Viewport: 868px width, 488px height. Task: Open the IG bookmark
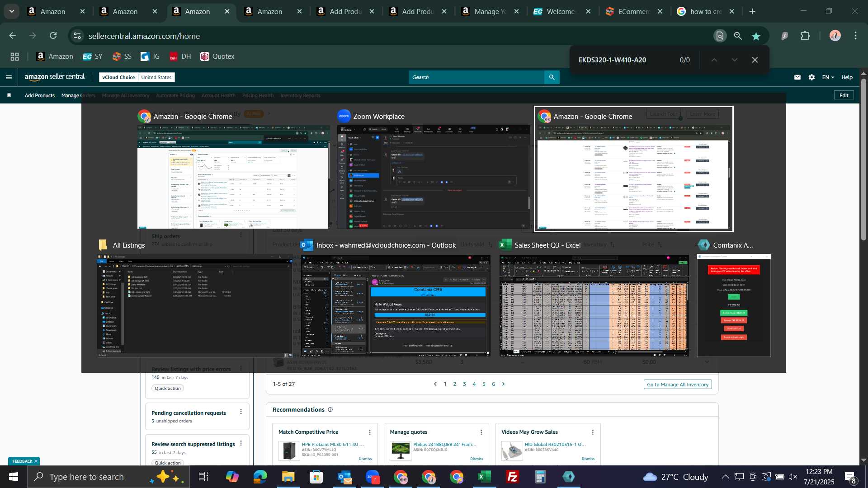[151, 56]
